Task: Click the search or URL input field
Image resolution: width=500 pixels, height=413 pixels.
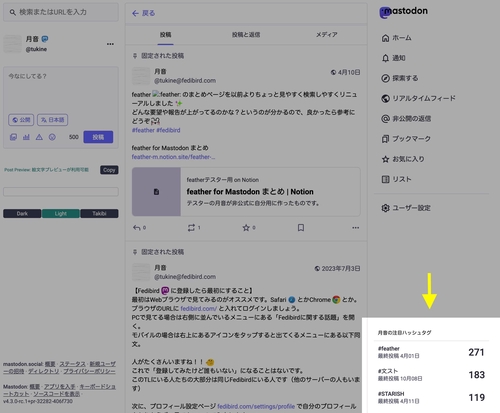Action: 61,12
